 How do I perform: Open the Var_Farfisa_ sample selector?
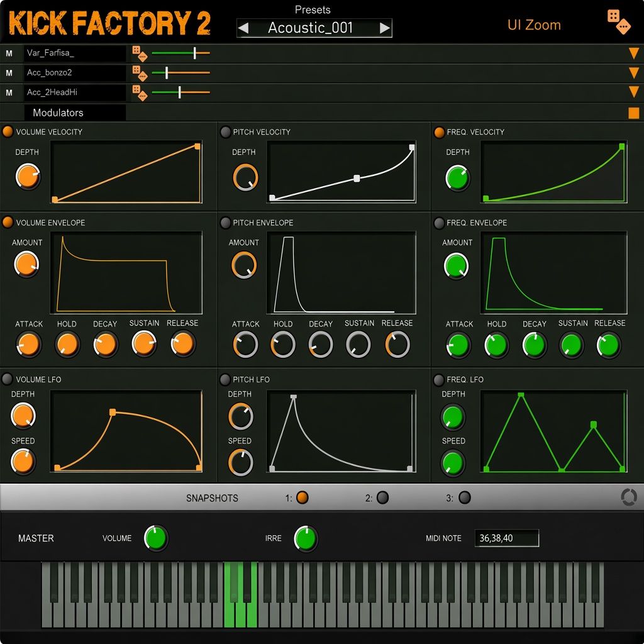75,53
